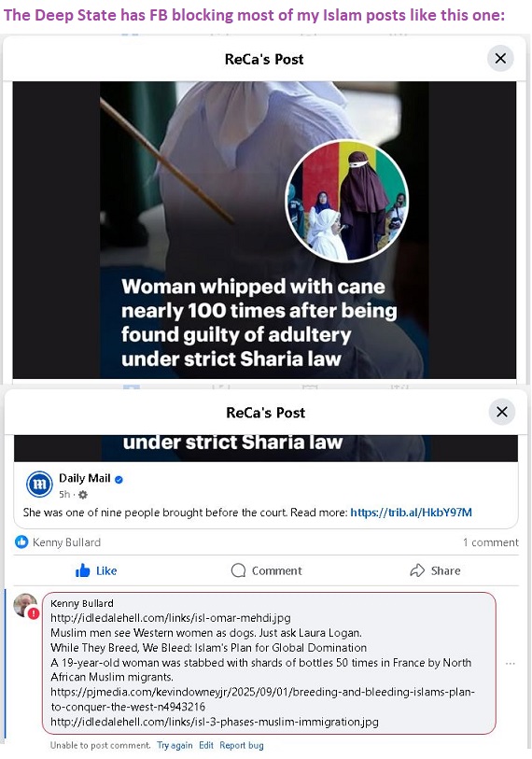Click the Share arrow icon

417,570
